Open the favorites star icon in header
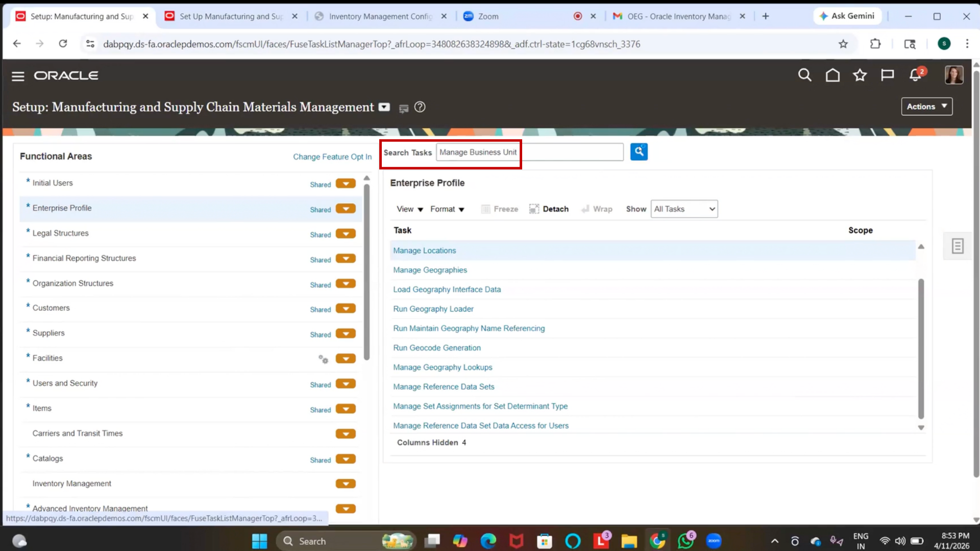Viewport: 980px width, 551px height. pyautogui.click(x=860, y=76)
